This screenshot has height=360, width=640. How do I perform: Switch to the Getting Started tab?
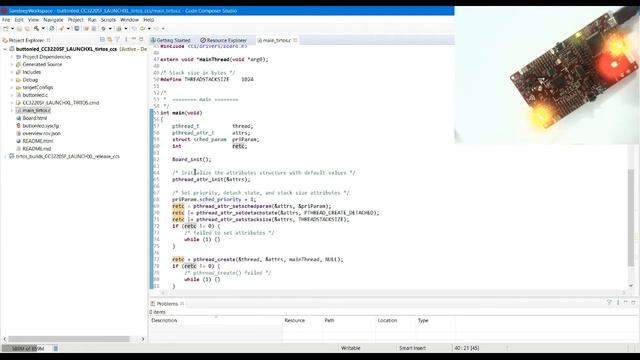pyautogui.click(x=171, y=40)
